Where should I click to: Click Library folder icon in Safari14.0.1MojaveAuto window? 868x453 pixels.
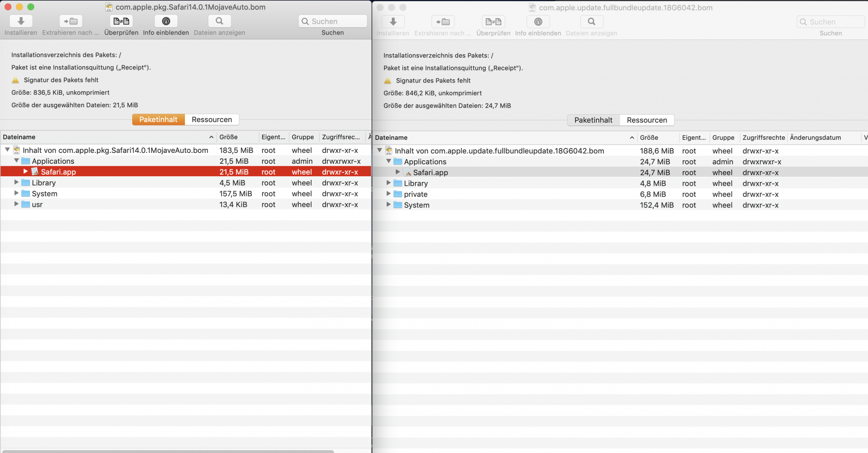tap(26, 183)
